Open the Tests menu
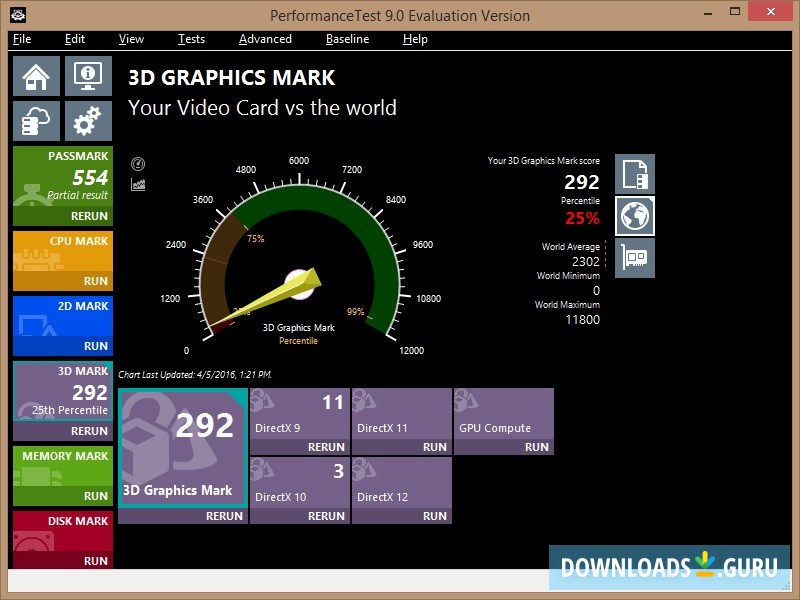The height and width of the screenshot is (600, 800). tap(191, 39)
